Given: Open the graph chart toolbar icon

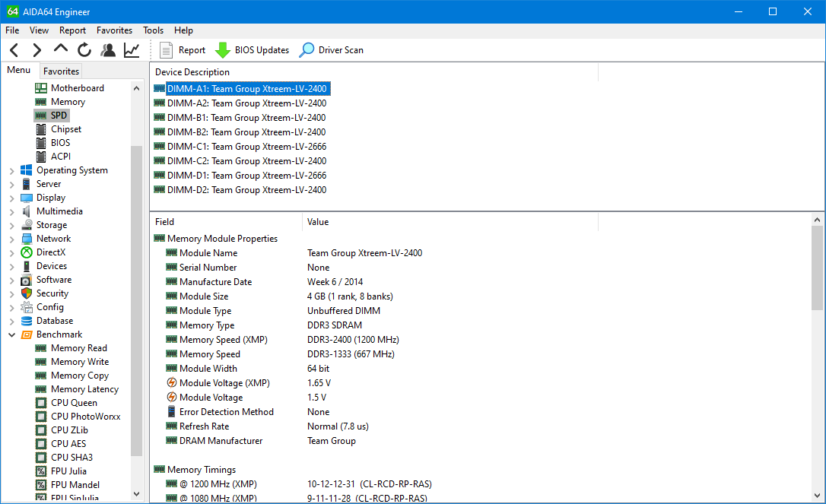Looking at the screenshot, I should [x=132, y=50].
